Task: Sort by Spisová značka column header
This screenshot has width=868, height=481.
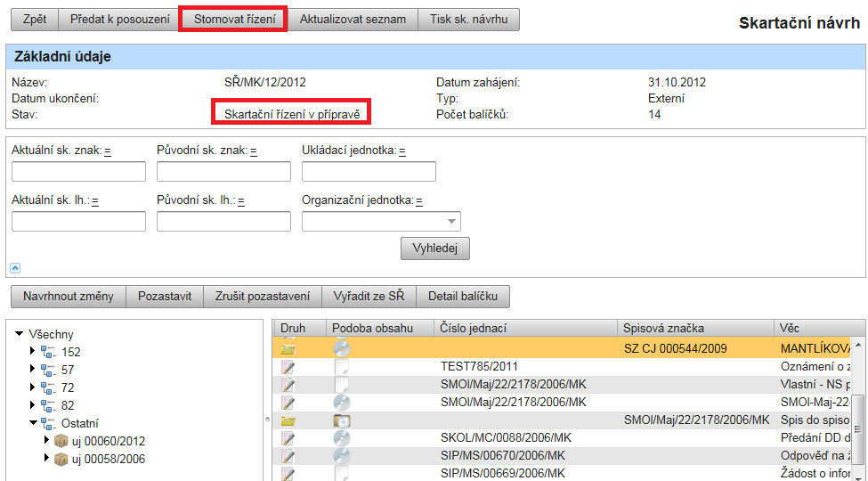Action: point(696,328)
